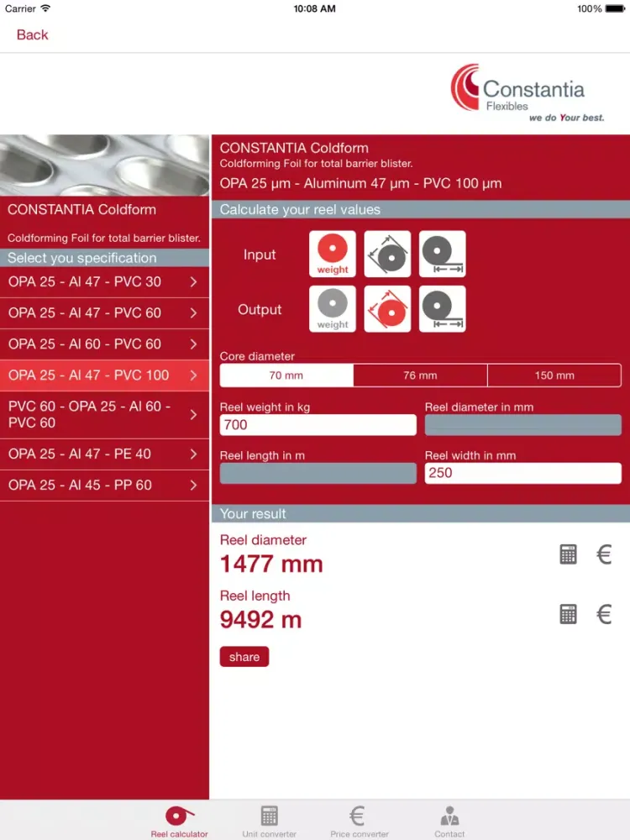Open specification OPA 25 - Al 60 - PVC 60
The image size is (630, 840).
pyautogui.click(x=104, y=344)
